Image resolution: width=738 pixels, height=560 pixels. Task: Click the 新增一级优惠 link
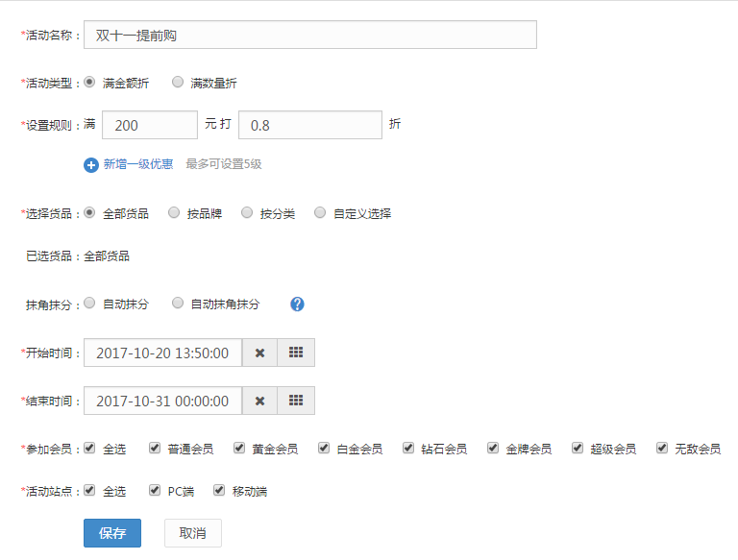point(138,164)
